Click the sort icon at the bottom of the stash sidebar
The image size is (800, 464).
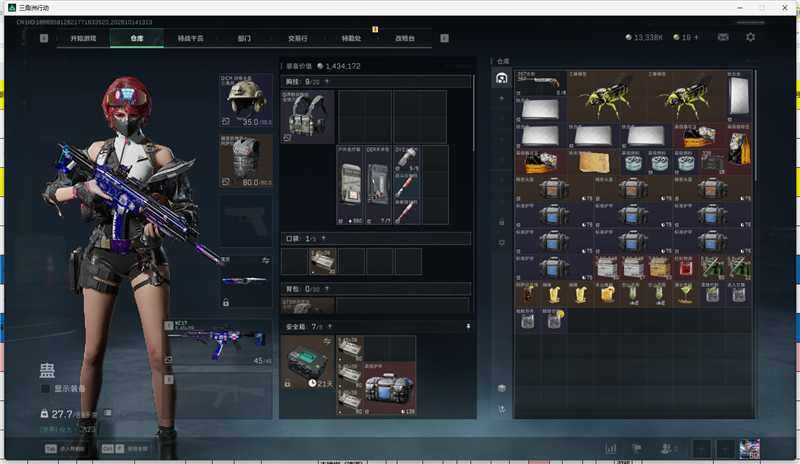click(502, 409)
